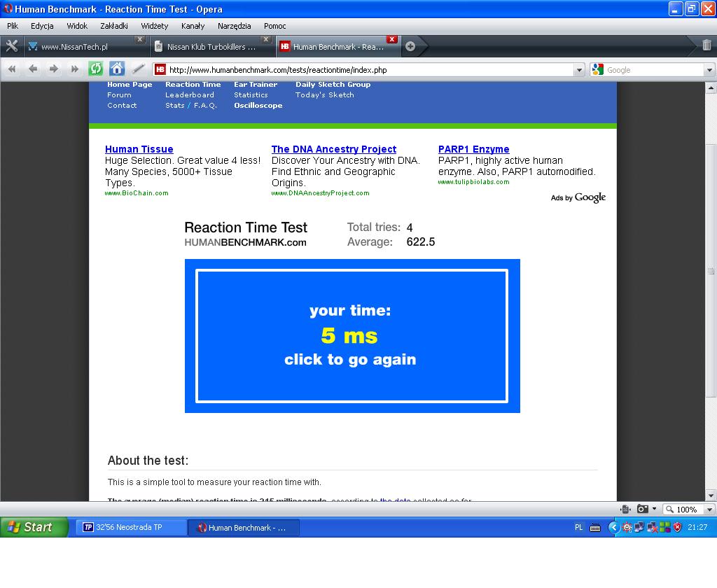Viewport: 717px width, 588px height.
Task: Click the Fast Forward navigation button
Action: click(x=74, y=69)
